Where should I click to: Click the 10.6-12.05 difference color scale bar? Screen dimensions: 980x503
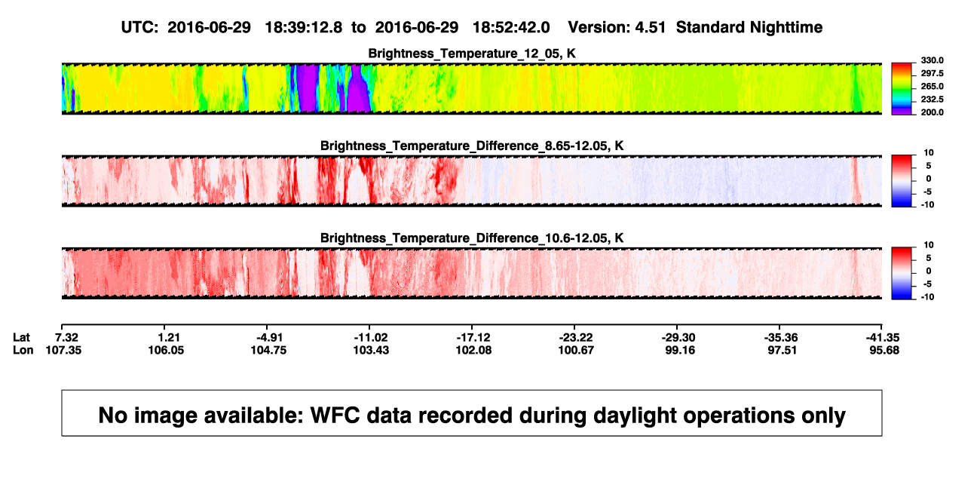click(901, 272)
